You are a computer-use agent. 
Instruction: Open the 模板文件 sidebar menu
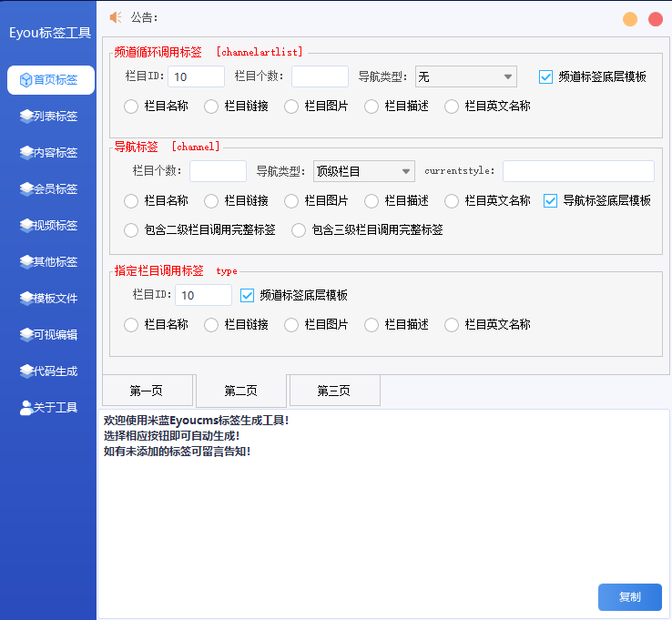point(51,299)
